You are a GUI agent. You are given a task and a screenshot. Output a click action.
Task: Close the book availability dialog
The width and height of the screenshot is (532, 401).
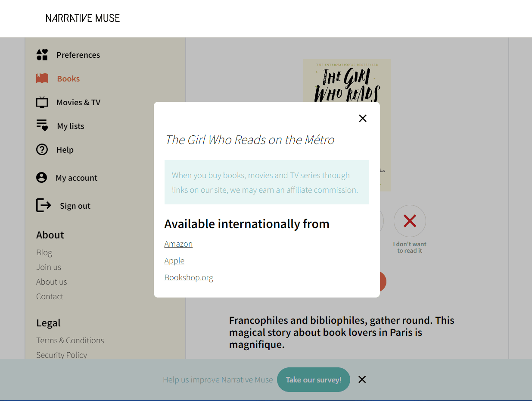pyautogui.click(x=363, y=118)
